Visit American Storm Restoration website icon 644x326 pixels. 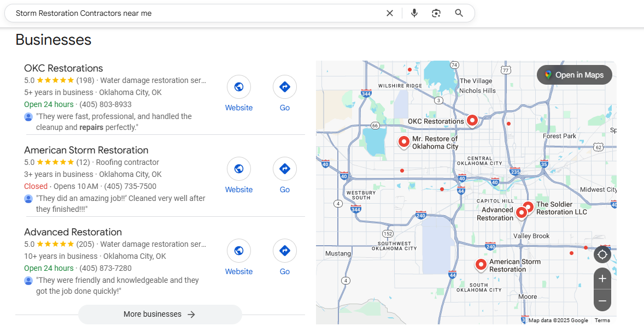(239, 169)
